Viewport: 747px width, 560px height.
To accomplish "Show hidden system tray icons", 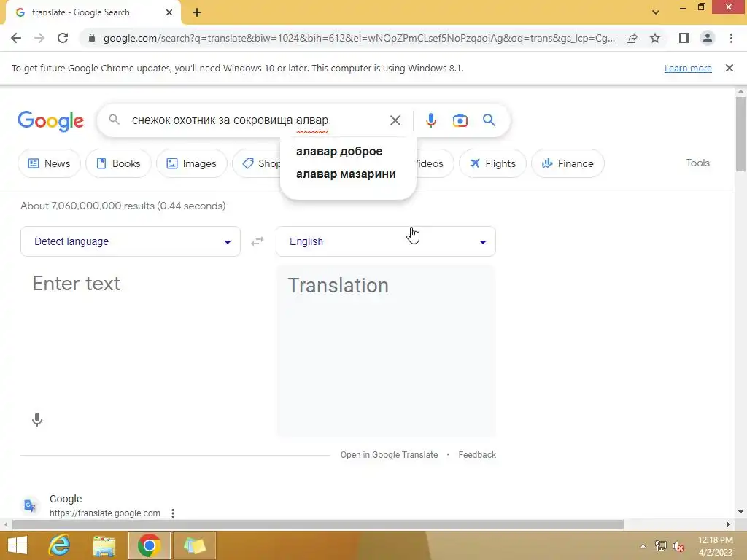I will 643,546.
